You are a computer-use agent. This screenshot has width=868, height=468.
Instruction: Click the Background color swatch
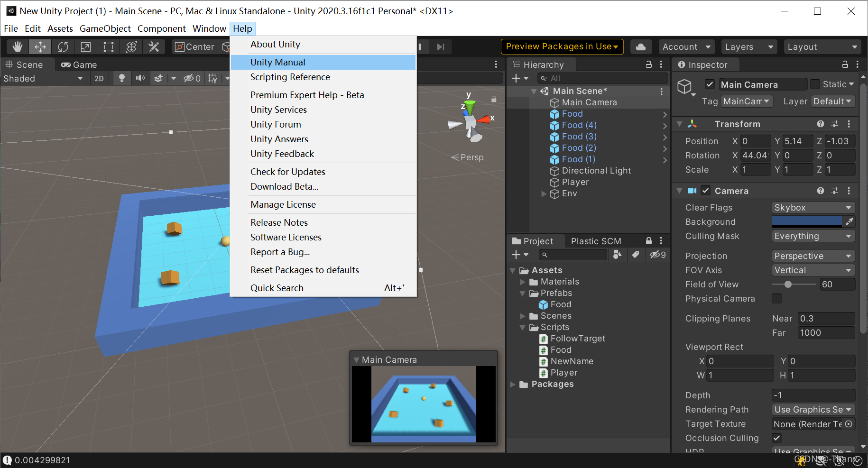pyautogui.click(x=807, y=221)
